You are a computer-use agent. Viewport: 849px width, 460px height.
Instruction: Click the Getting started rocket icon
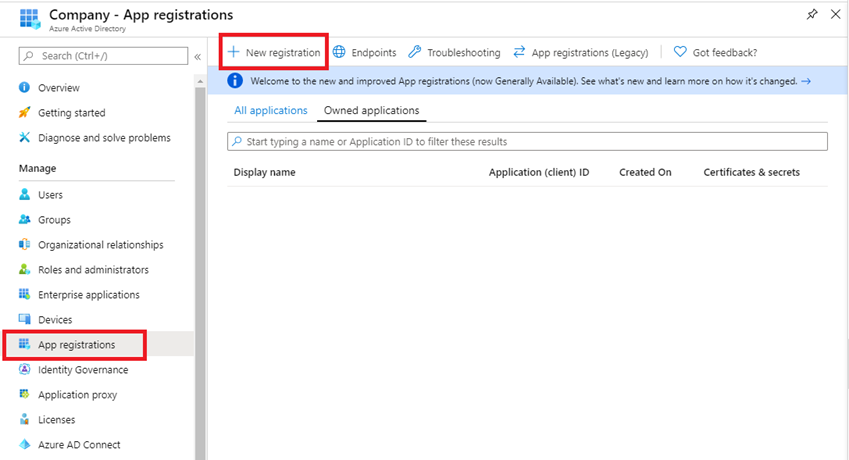coord(24,112)
